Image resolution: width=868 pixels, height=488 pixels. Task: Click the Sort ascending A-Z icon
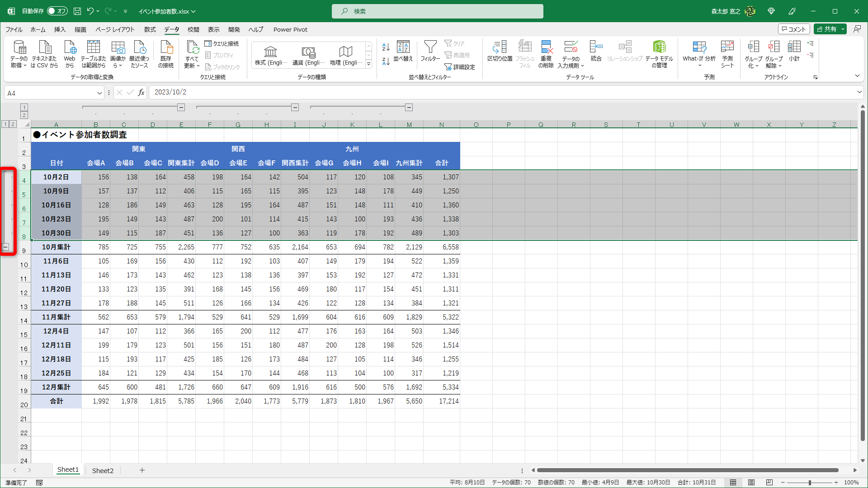[x=386, y=47]
